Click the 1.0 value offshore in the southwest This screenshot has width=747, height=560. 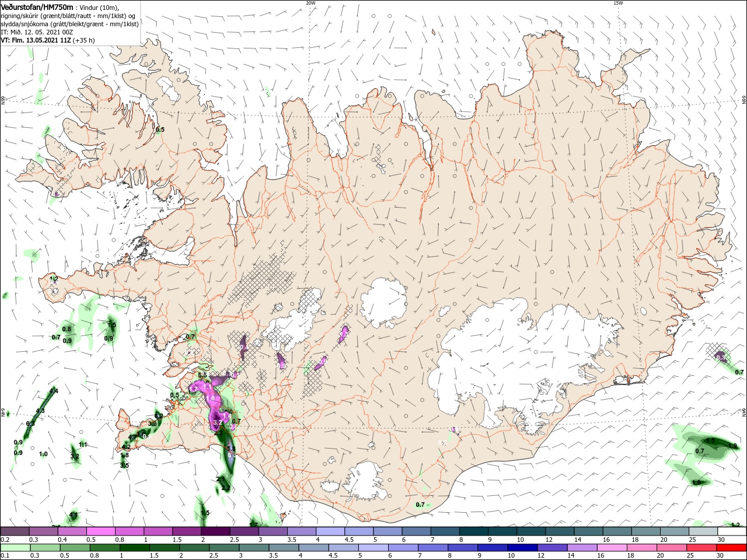pyautogui.click(x=43, y=454)
